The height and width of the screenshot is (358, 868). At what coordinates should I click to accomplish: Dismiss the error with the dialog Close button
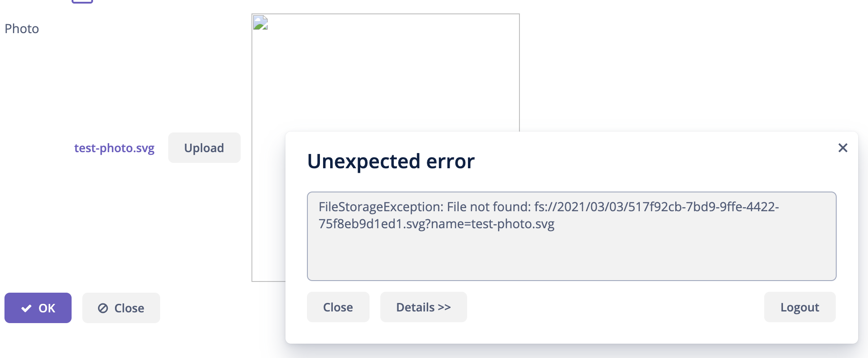337,307
